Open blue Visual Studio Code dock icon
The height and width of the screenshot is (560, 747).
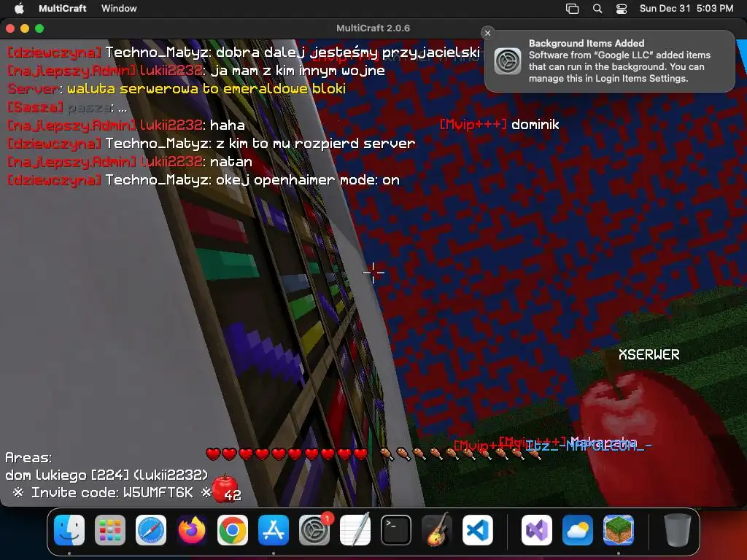[x=478, y=529]
